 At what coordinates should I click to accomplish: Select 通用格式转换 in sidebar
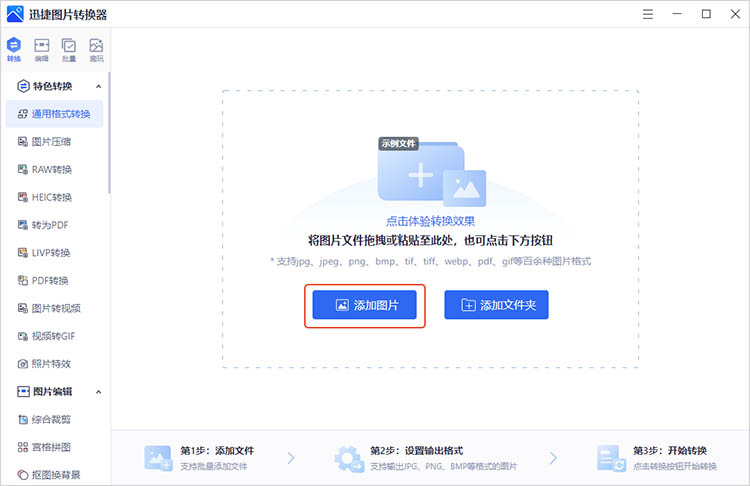[x=54, y=114]
